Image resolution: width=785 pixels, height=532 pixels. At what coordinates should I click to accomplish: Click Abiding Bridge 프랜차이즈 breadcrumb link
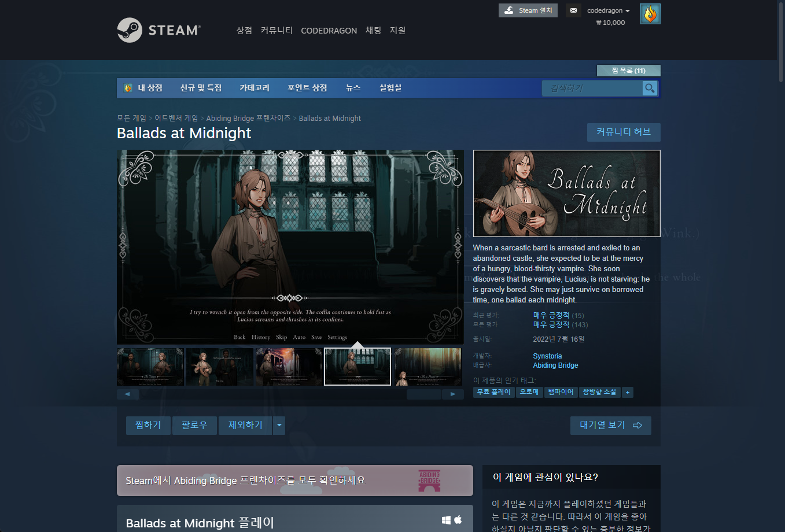249,118
